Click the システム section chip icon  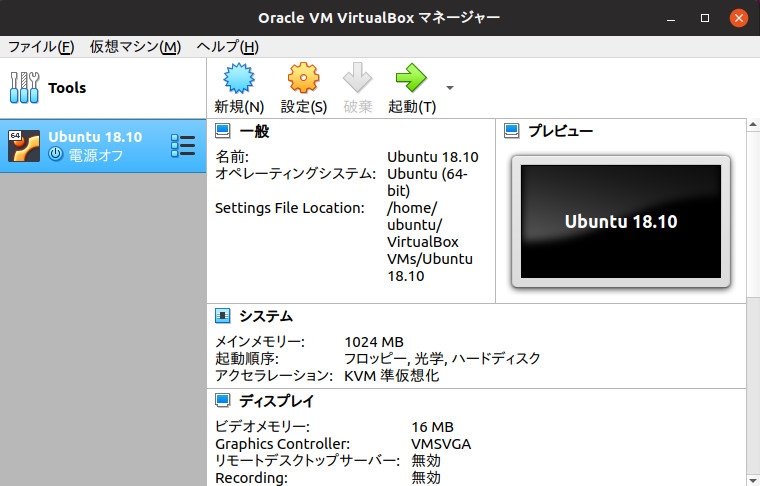pyautogui.click(x=223, y=316)
